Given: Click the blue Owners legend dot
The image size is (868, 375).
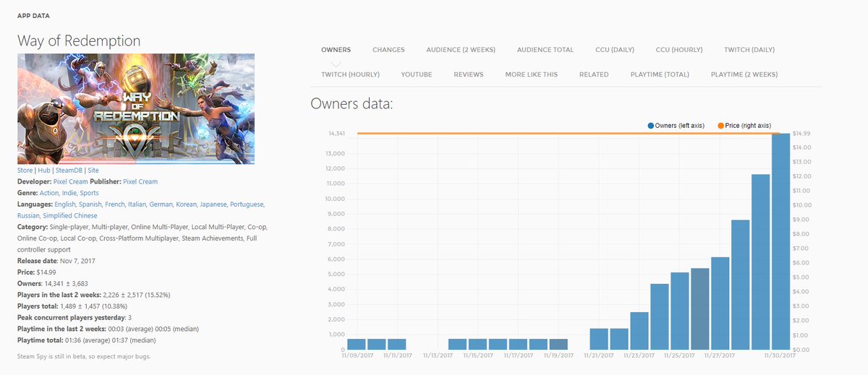Looking at the screenshot, I should pyautogui.click(x=651, y=126).
